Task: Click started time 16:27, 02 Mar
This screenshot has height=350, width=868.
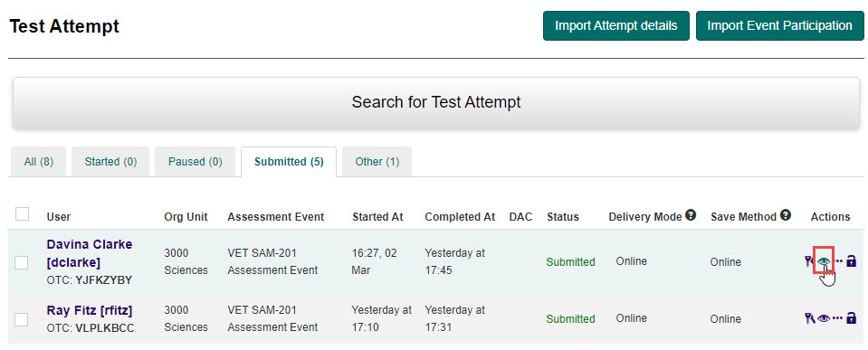Action: [374, 261]
